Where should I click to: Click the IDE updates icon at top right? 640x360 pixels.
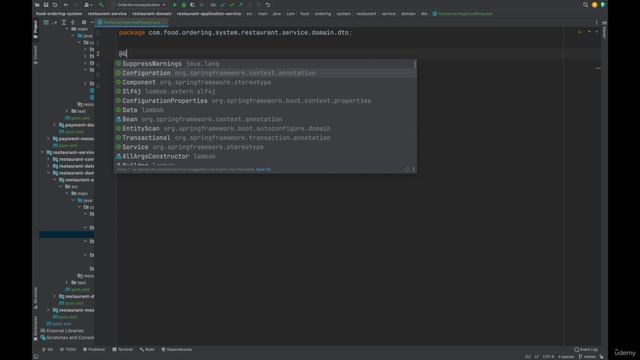coord(594,5)
